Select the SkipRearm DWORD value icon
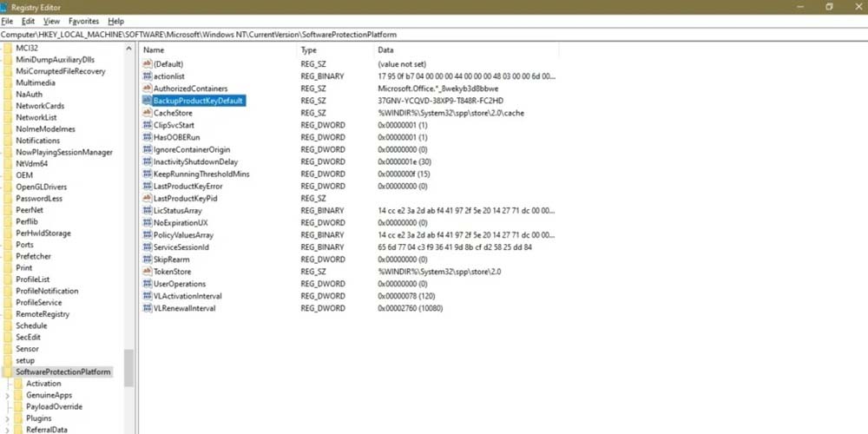 click(x=147, y=260)
